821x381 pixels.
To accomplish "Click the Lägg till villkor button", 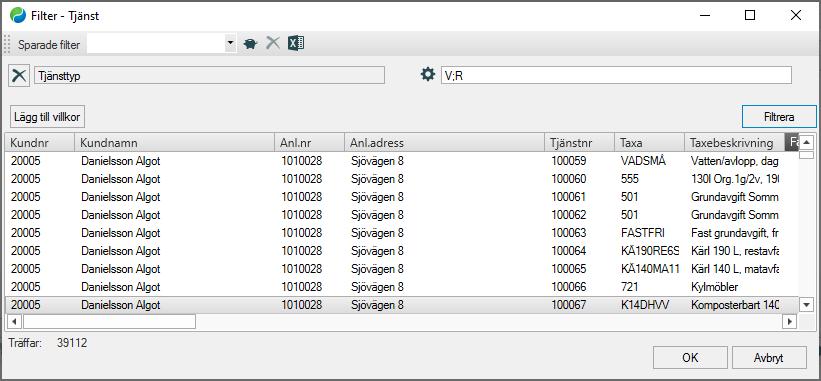I will (x=47, y=117).
